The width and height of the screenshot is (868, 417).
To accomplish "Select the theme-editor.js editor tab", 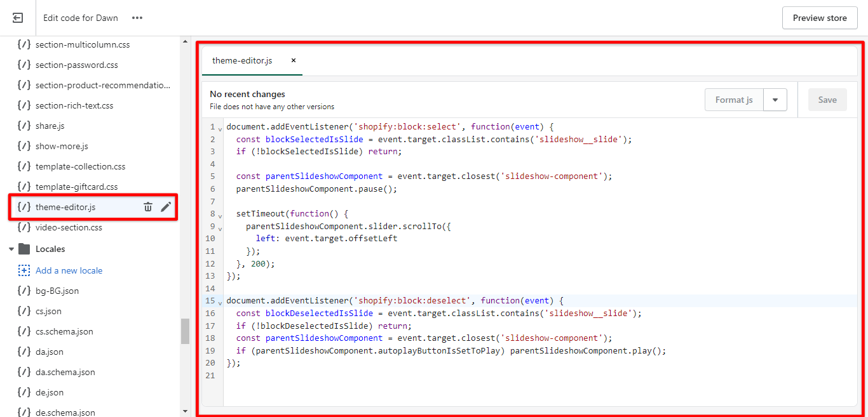I will click(242, 60).
